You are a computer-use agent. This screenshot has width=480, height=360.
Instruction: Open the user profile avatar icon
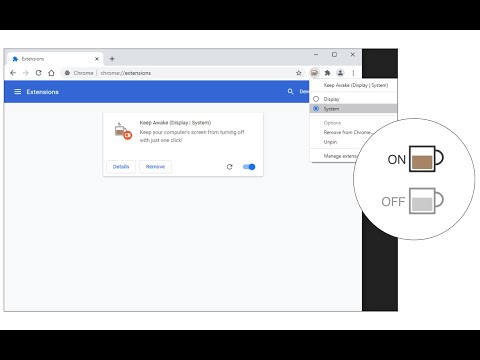[x=340, y=73]
